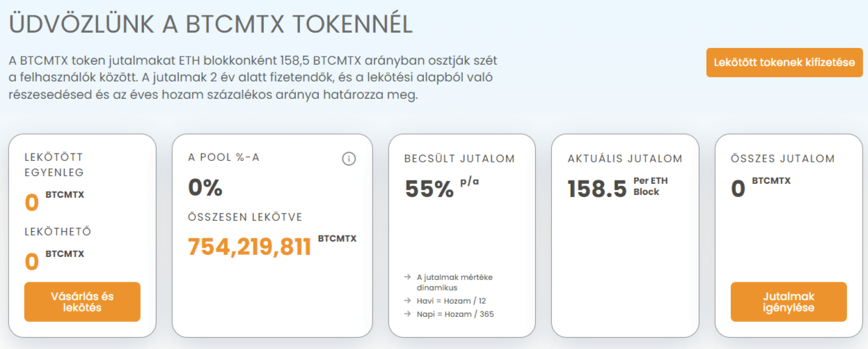This screenshot has height=349, width=868.
Task: Click arrow icon next to 'Havi = Hozam / 12'
Action: click(x=407, y=301)
